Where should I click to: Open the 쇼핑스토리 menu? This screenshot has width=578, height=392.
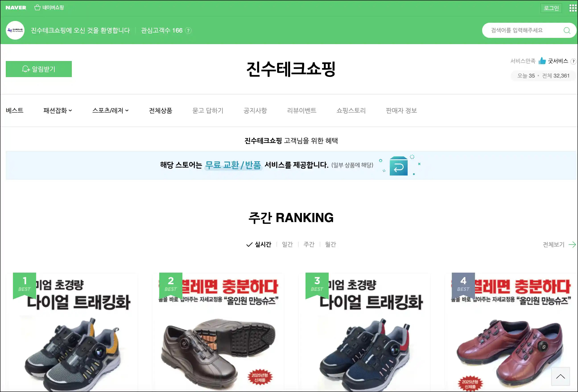click(351, 110)
